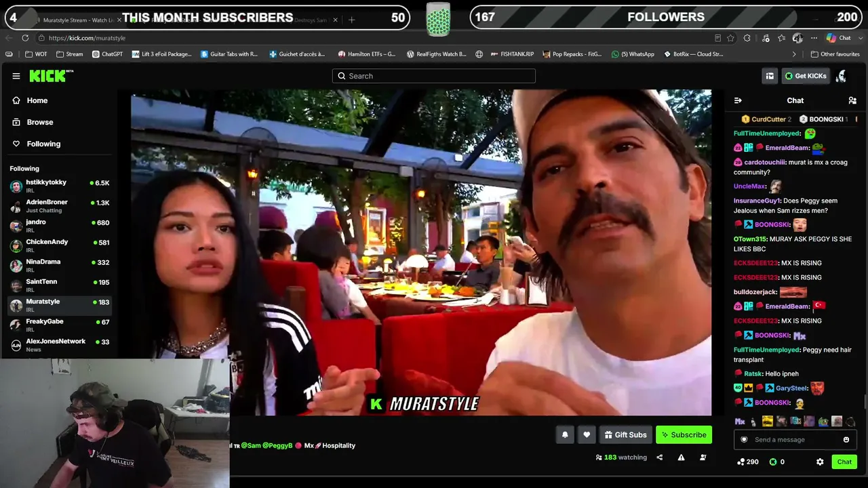
Task: Turn on notifications with the bell icon
Action: point(565,435)
